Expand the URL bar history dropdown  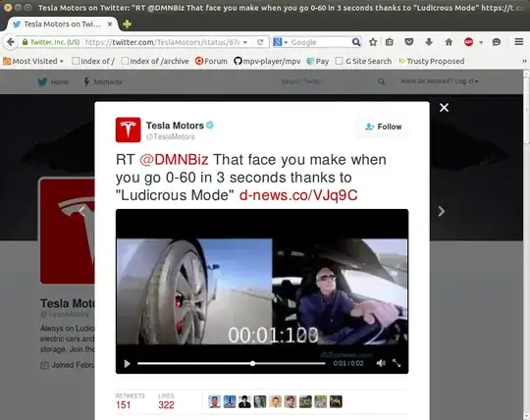(x=245, y=42)
